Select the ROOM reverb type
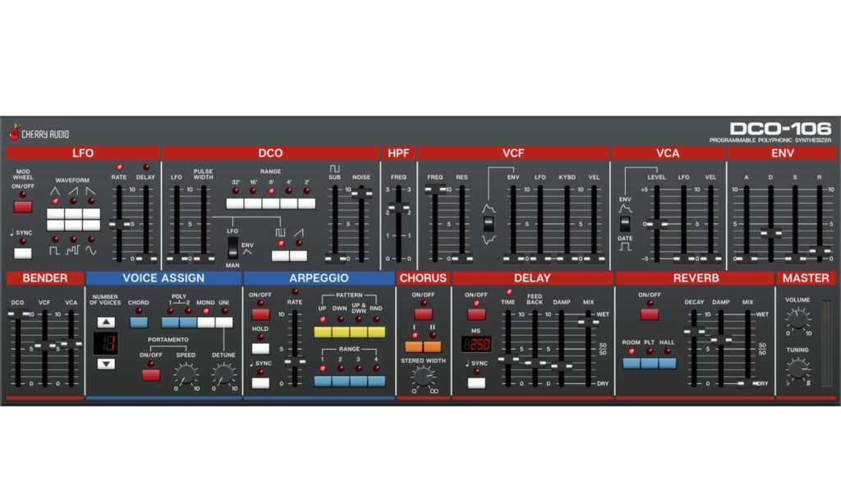841x504 pixels. (632, 363)
